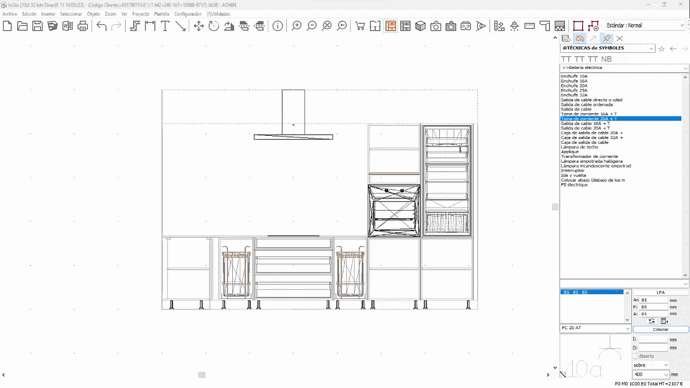Viewport: 690px width, 388px height.
Task: Click the Information icon
Action: coord(277,26)
